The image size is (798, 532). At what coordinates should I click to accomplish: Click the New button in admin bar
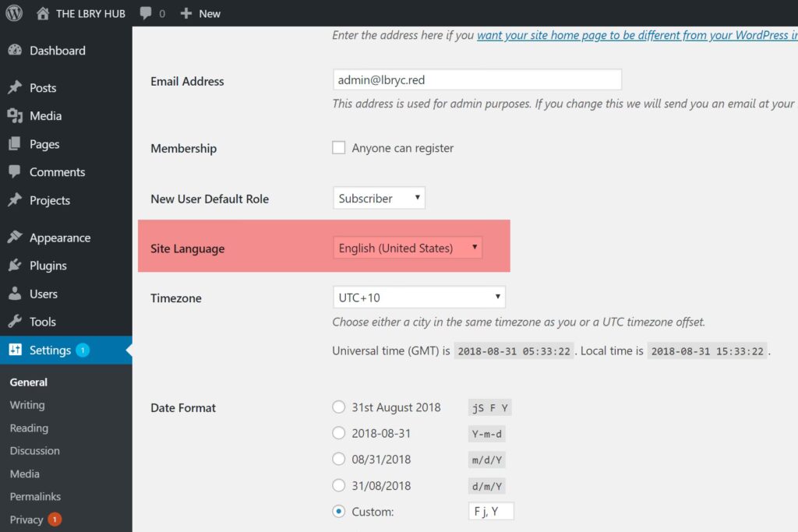coord(200,13)
